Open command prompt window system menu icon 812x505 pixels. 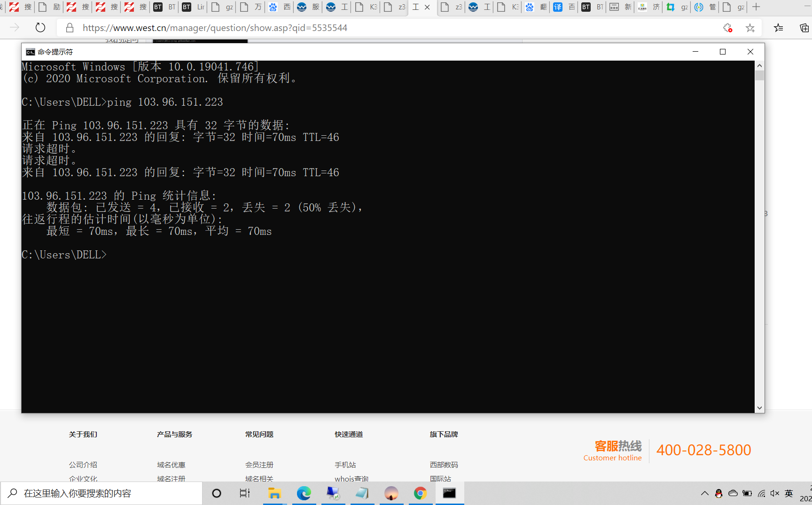pyautogui.click(x=31, y=52)
